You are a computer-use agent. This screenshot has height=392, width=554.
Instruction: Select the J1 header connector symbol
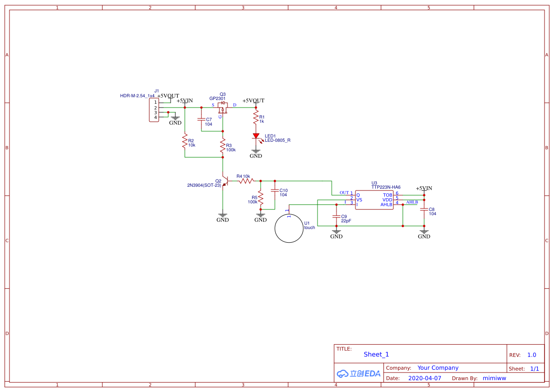[x=154, y=110]
